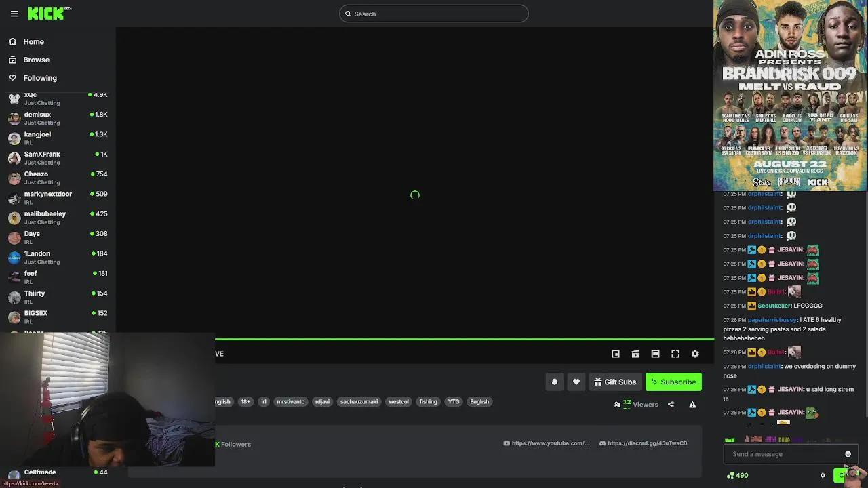Click 1Landon avatar icon

point(14,258)
